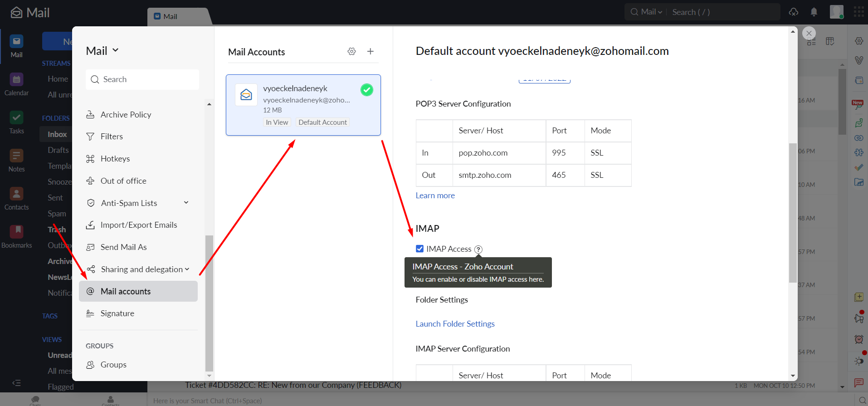Click Default Account badge on card
Screen dimensions: 868x406
point(322,122)
